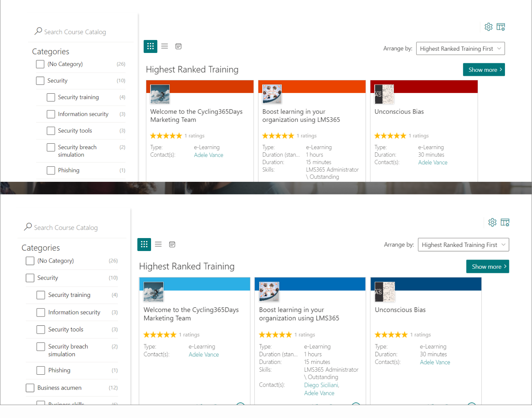Open column settings icon in blue-themed catalog

[505, 222]
